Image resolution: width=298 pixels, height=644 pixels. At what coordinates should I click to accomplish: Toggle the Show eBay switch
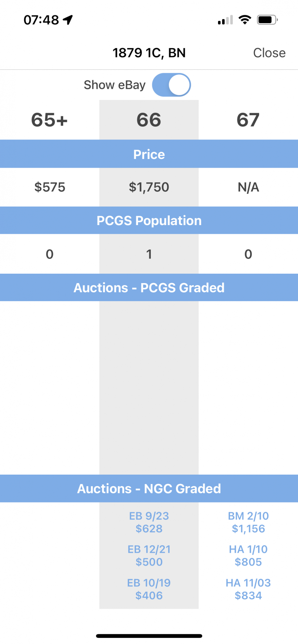click(171, 85)
